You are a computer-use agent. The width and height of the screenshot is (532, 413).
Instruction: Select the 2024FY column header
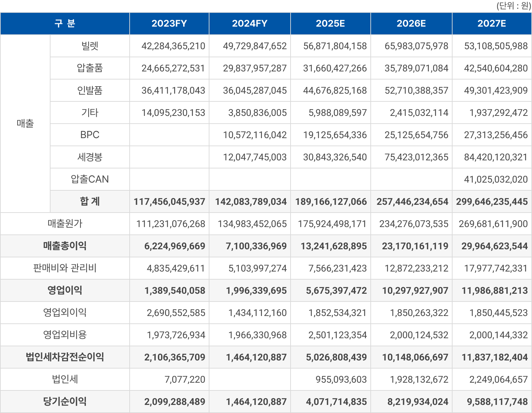point(250,24)
